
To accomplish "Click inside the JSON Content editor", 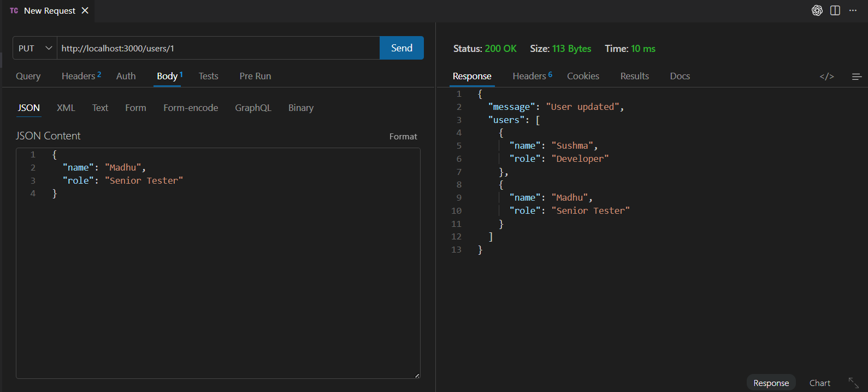I will pyautogui.click(x=219, y=263).
